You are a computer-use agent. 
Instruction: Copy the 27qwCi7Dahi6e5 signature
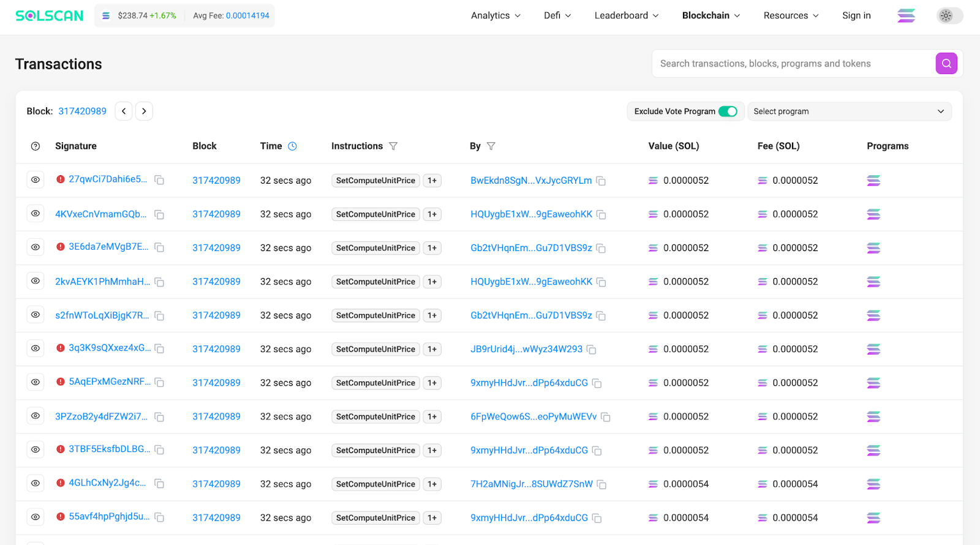[159, 180]
